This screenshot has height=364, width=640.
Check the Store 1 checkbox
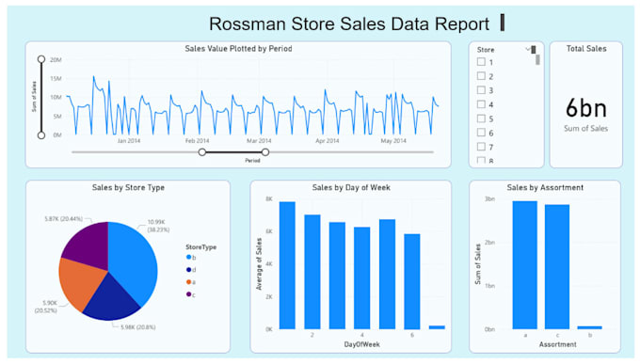coord(481,62)
